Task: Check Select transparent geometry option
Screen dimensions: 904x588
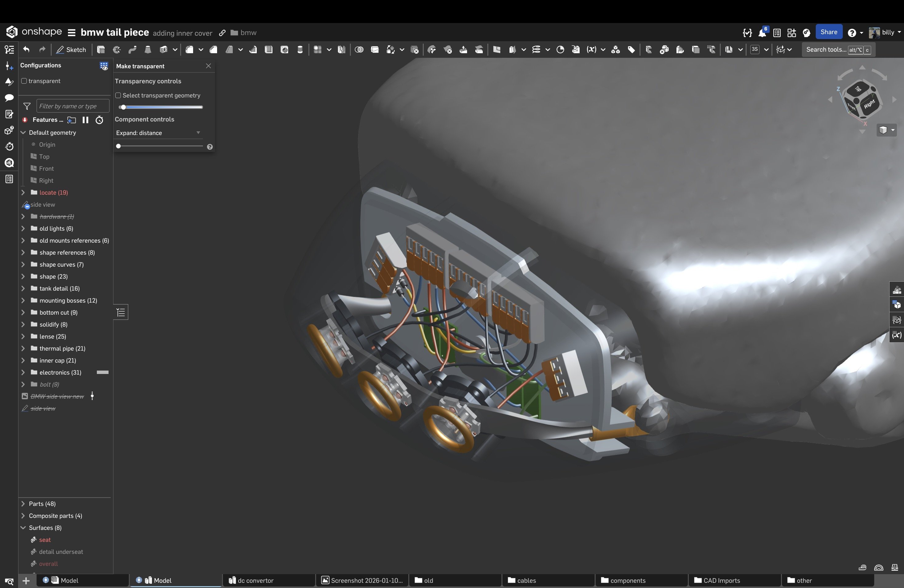Action: pyautogui.click(x=118, y=96)
